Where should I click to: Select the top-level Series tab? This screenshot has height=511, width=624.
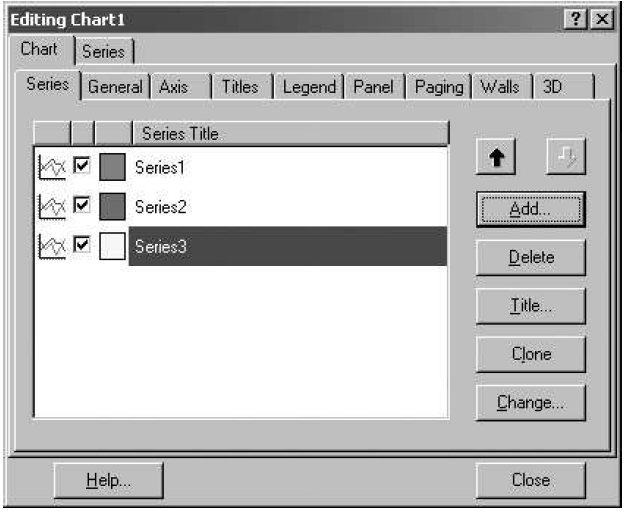103,51
